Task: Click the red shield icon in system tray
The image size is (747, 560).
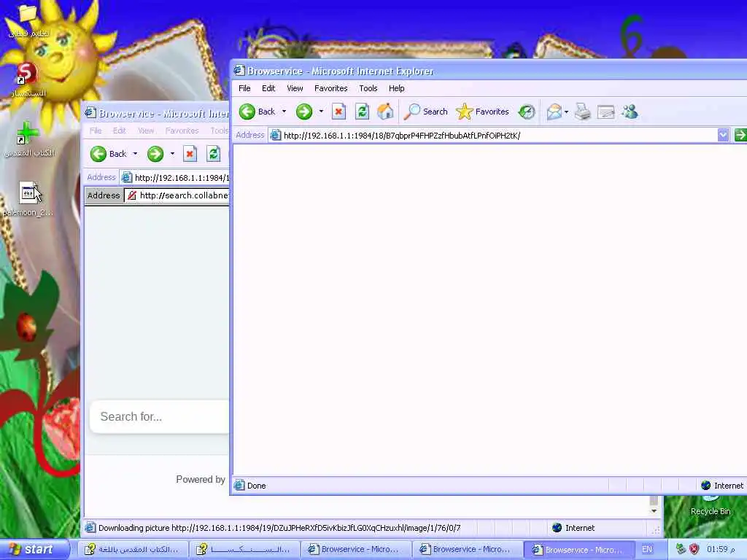Action: 694,549
